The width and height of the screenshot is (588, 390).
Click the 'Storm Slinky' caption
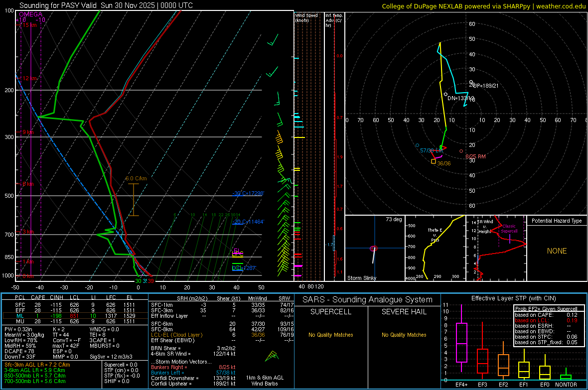[x=361, y=278]
